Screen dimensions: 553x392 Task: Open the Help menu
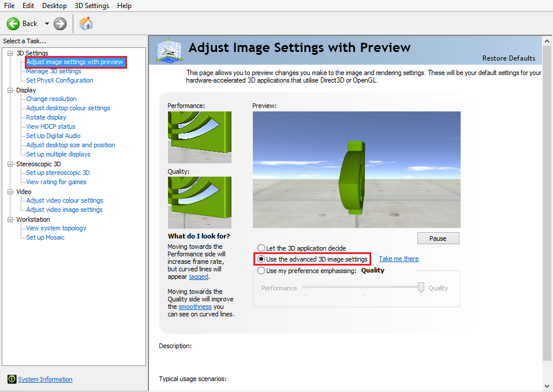tap(124, 6)
